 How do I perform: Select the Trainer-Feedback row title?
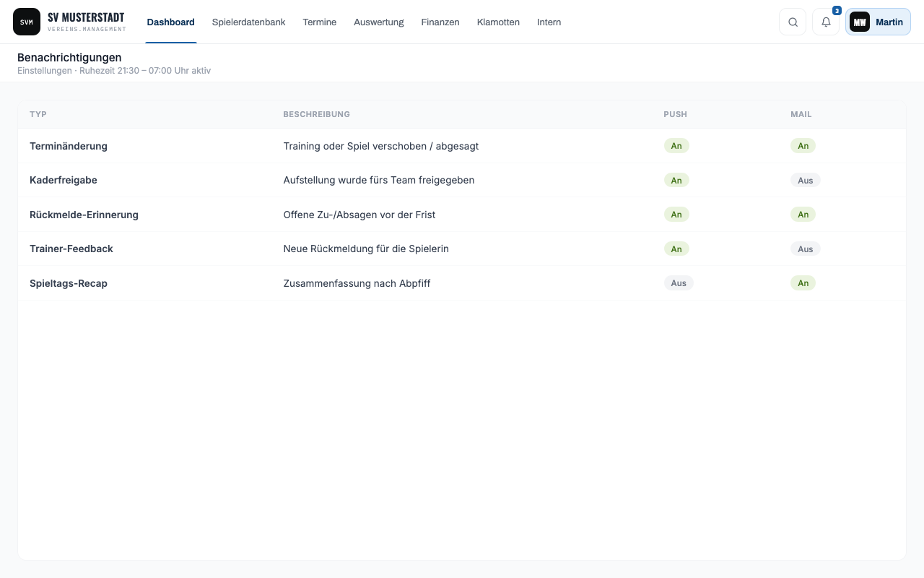pyautogui.click(x=71, y=249)
